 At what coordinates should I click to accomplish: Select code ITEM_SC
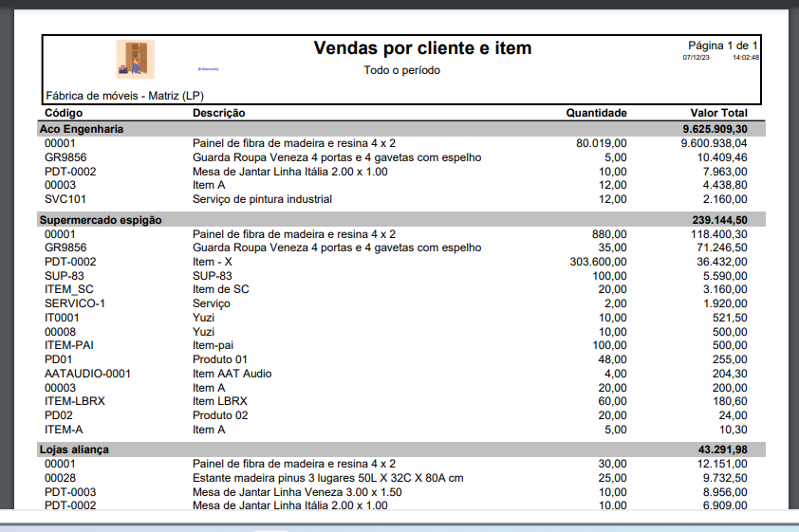click(68, 289)
